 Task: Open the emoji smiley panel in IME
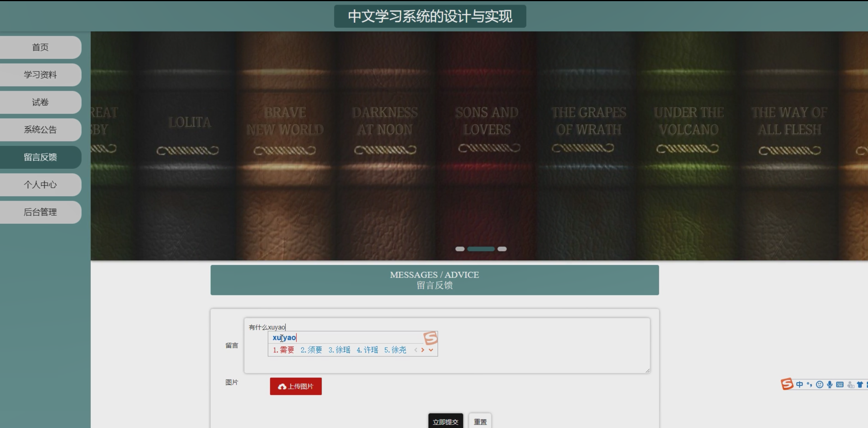[x=820, y=385]
